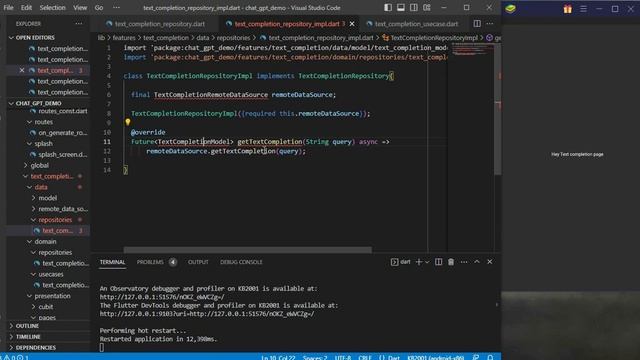Open the Go menu
Screen dimensions: 640x360
99,8
